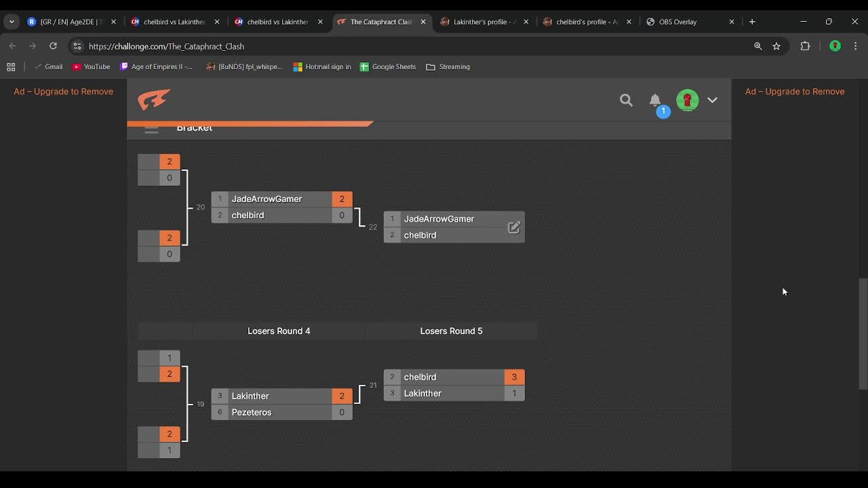Switch to the GR / EN Age2DE tab
Viewport: 868px width, 488px height.
(x=71, y=22)
